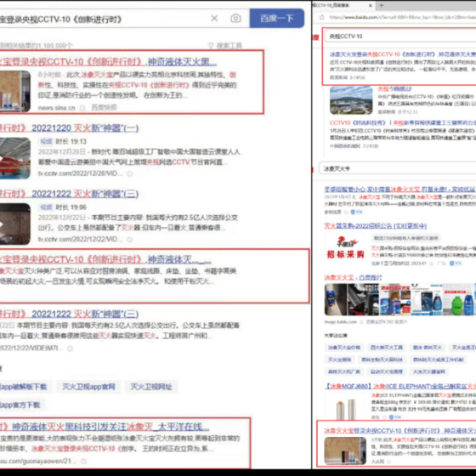Click the blue 保障 badge in the 招标采购 ad
The width and height of the screenshot is (476, 476).
(456, 263)
